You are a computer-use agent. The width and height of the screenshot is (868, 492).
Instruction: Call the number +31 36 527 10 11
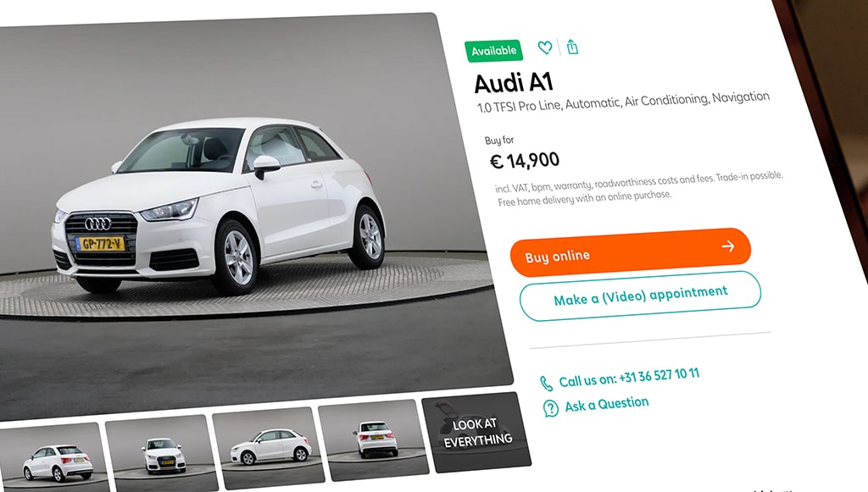[629, 378]
